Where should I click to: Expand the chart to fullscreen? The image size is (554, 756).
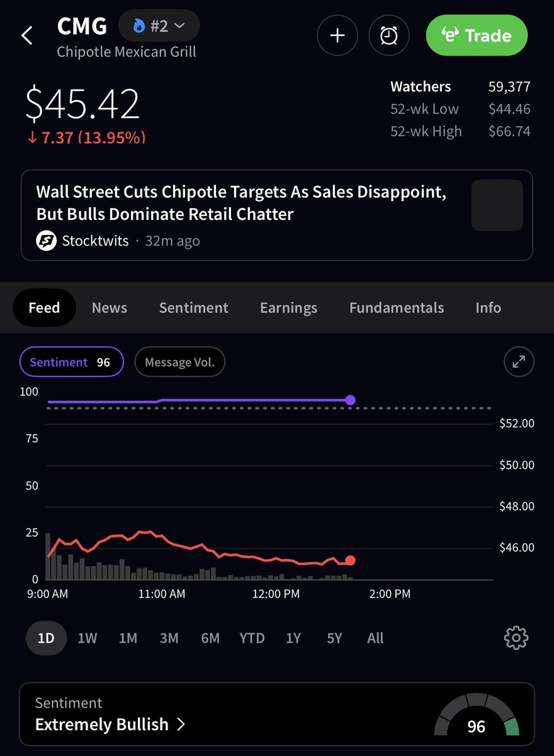[519, 362]
